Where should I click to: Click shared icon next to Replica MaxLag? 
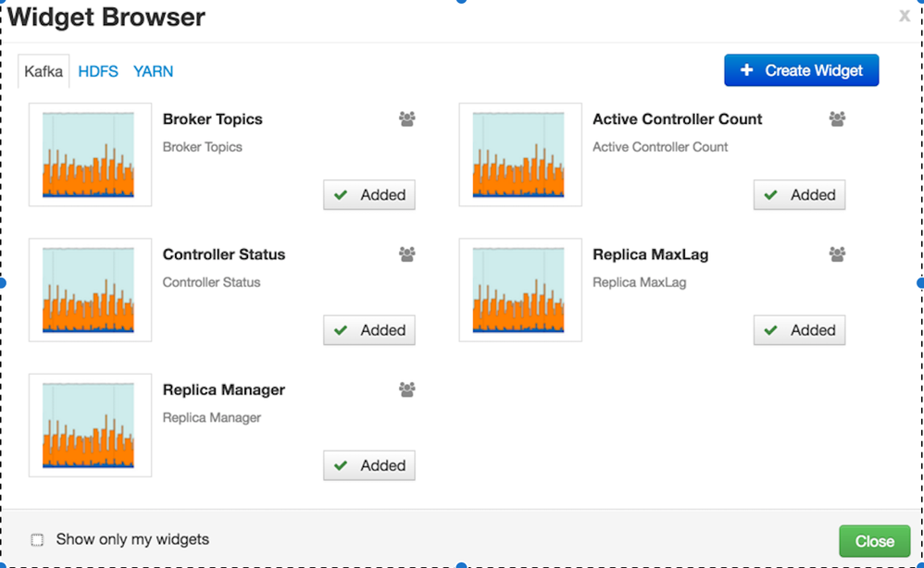[837, 253]
